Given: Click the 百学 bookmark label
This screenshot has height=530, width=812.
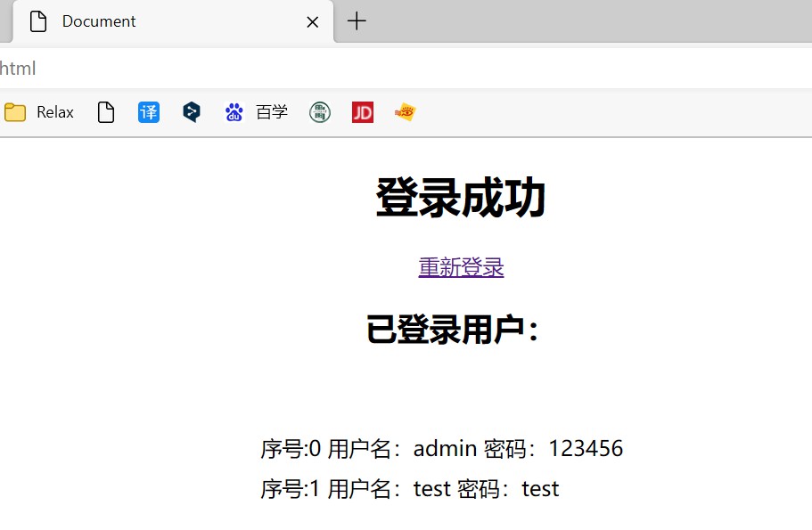Looking at the screenshot, I should click(272, 112).
